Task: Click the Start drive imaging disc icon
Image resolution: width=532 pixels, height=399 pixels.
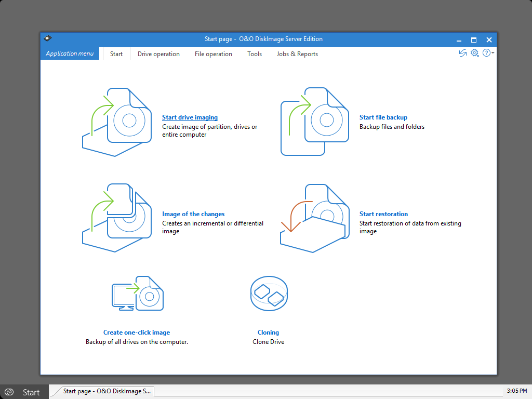Action: click(x=117, y=122)
